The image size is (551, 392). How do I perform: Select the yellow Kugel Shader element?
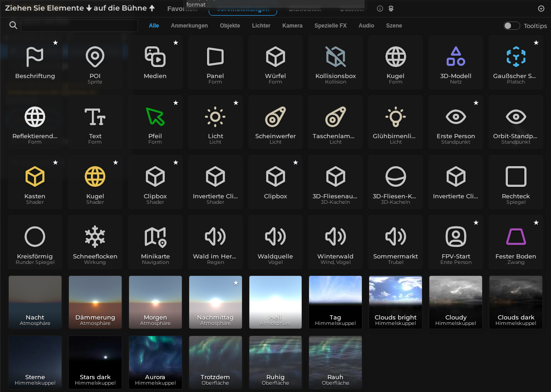tap(95, 182)
